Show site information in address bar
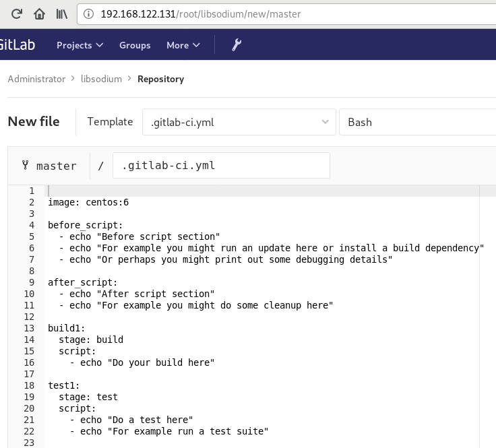Screen dimensions: 496x448 (89, 13)
